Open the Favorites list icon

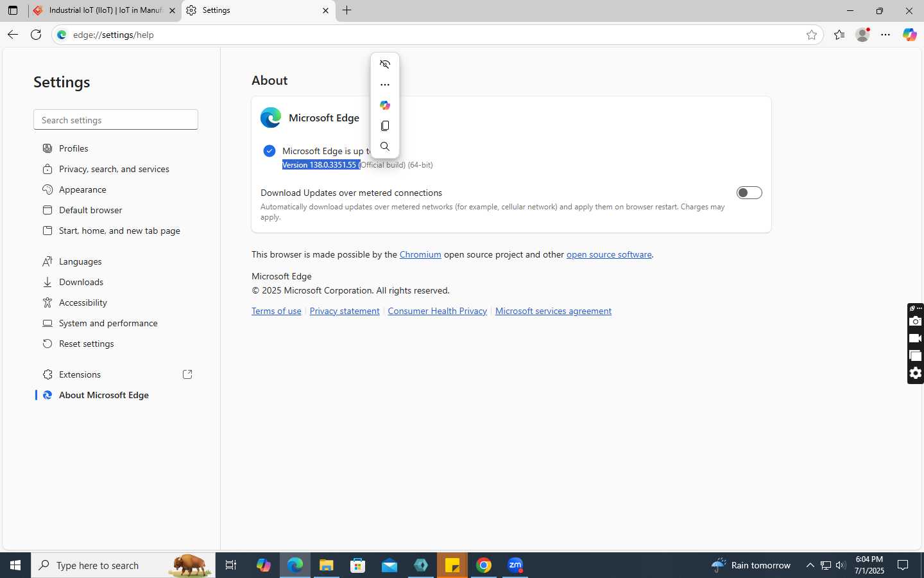pyautogui.click(x=839, y=35)
